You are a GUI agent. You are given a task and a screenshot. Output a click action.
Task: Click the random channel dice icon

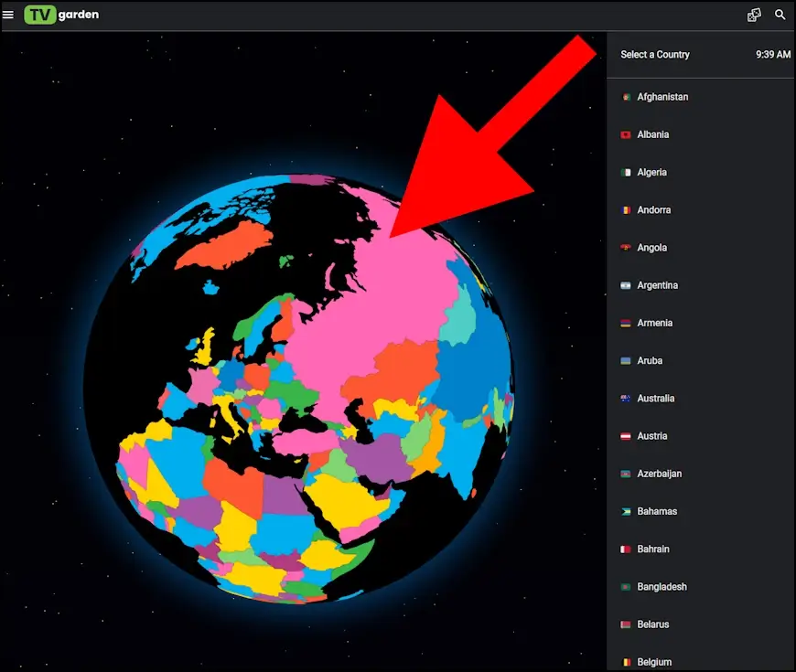[x=754, y=15]
